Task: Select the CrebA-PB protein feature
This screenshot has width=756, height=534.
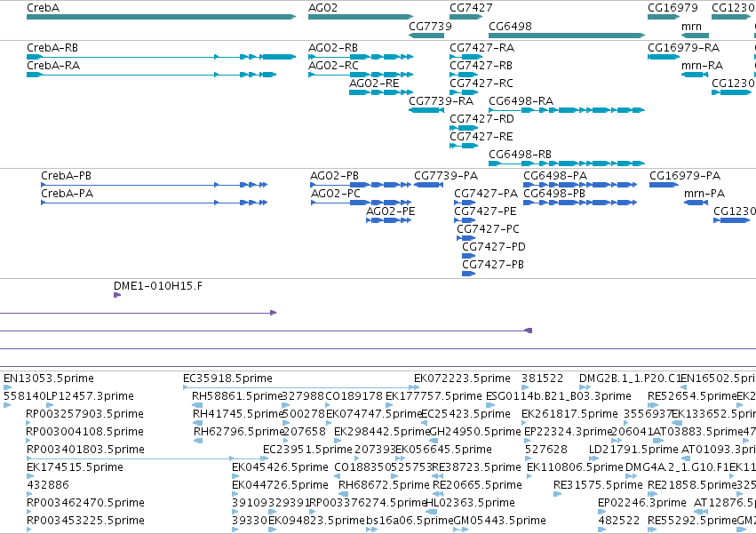Action: pos(155,185)
